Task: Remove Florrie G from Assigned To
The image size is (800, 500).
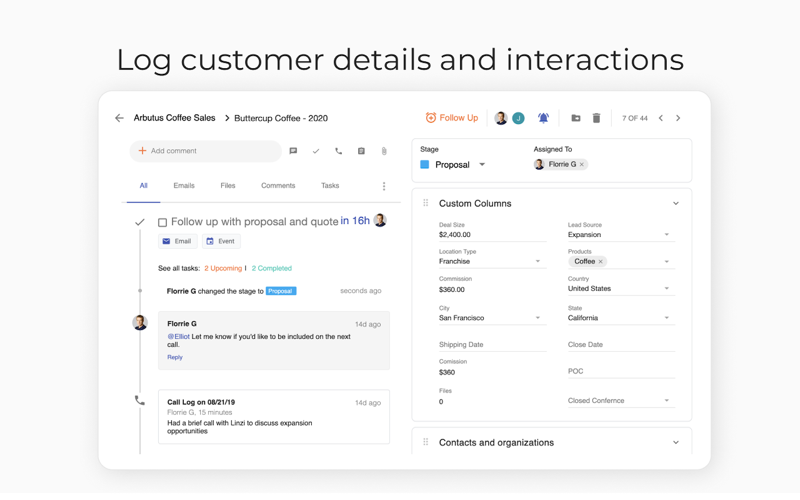Action: (582, 165)
